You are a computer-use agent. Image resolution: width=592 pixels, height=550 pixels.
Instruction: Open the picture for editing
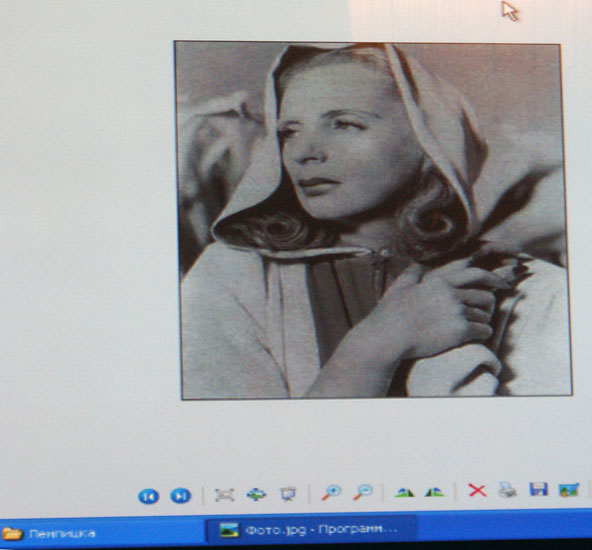[569, 490]
